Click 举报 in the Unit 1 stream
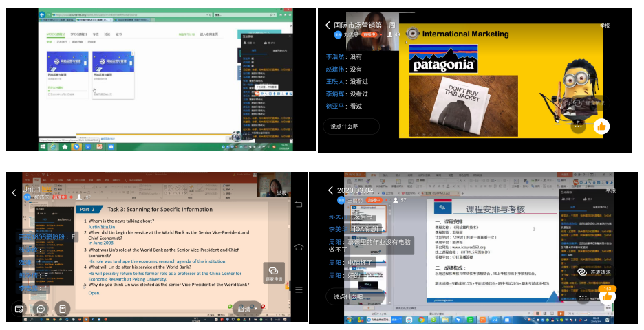 click(x=281, y=193)
